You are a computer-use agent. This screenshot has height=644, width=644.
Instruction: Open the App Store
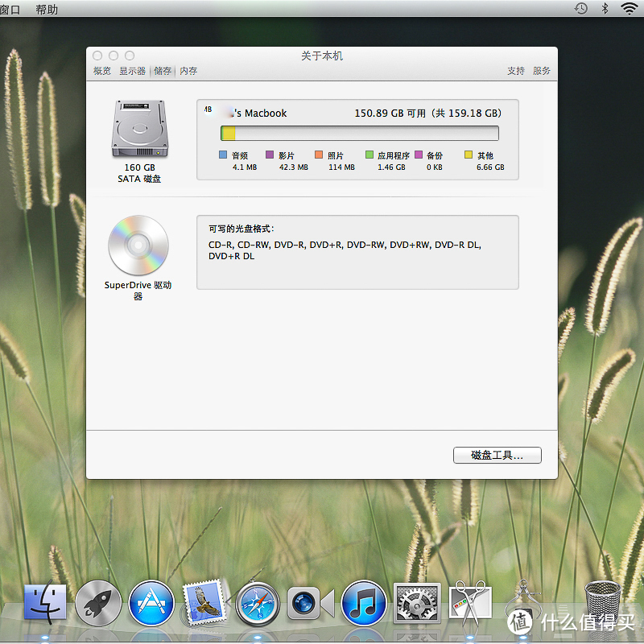(151, 602)
